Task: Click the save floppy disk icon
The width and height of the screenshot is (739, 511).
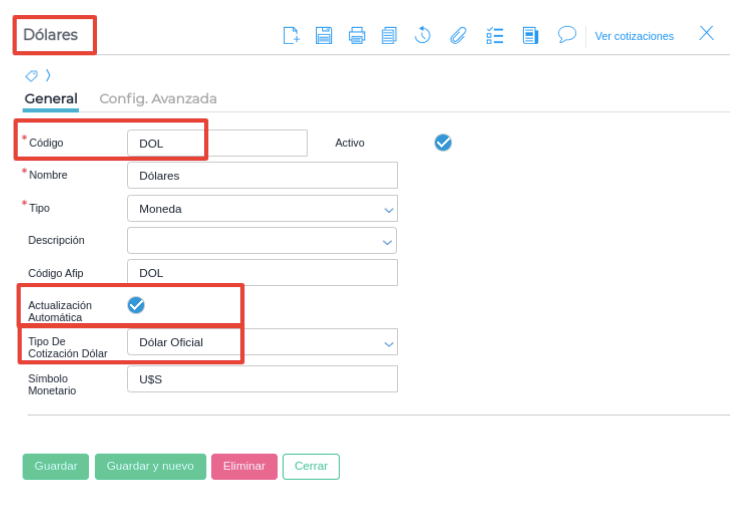Action: coord(324,35)
